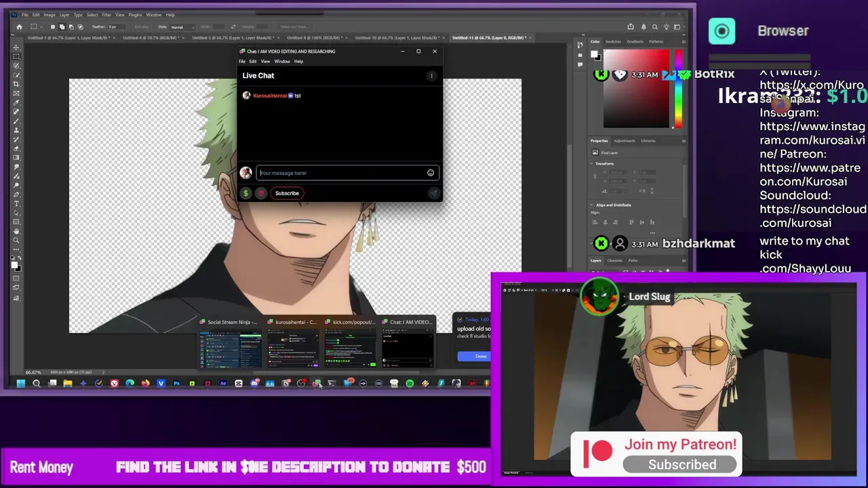Open the Properties panel flyout menu
The width and height of the screenshot is (868, 488).
(684, 141)
